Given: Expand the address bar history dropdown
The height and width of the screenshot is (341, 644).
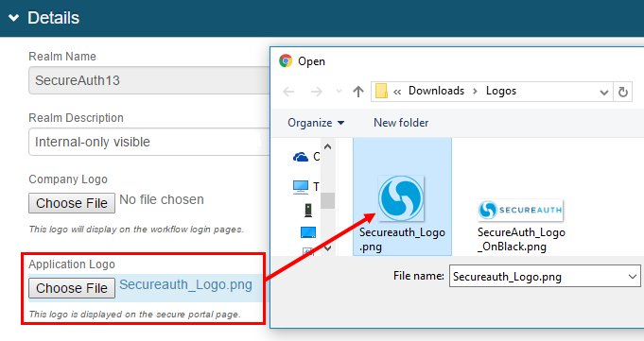Looking at the screenshot, I should (603, 92).
